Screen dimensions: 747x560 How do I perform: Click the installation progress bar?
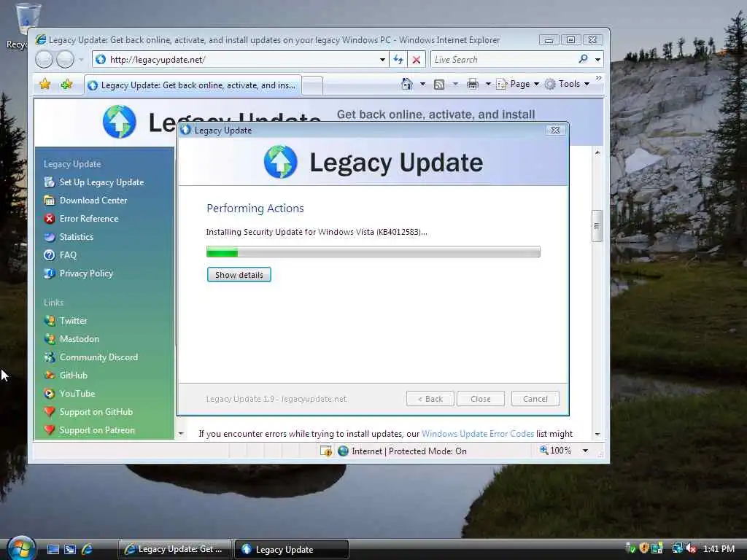[x=373, y=252]
